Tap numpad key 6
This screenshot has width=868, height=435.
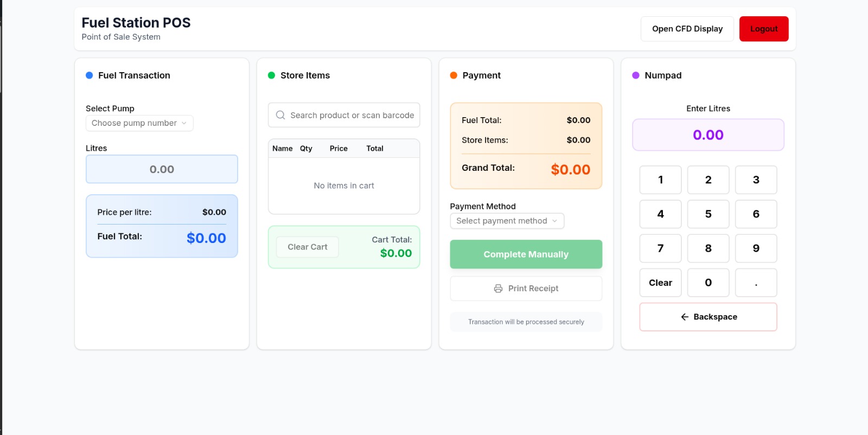pos(756,214)
